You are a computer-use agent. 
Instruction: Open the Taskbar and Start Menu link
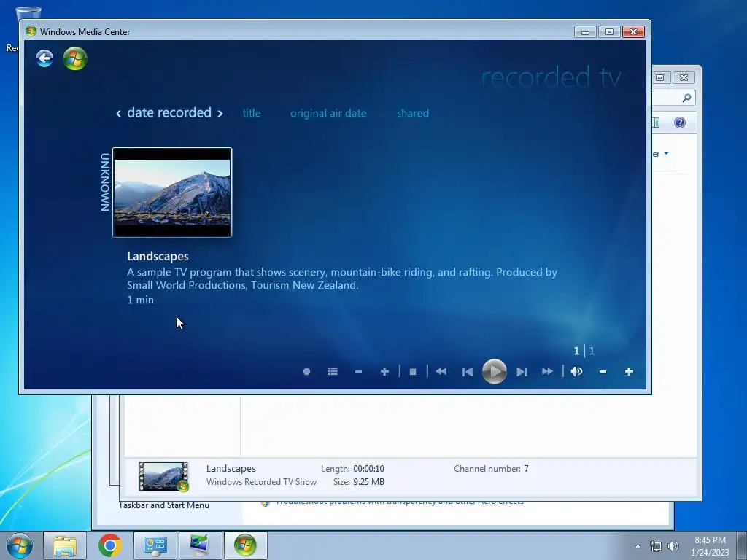[x=164, y=505]
